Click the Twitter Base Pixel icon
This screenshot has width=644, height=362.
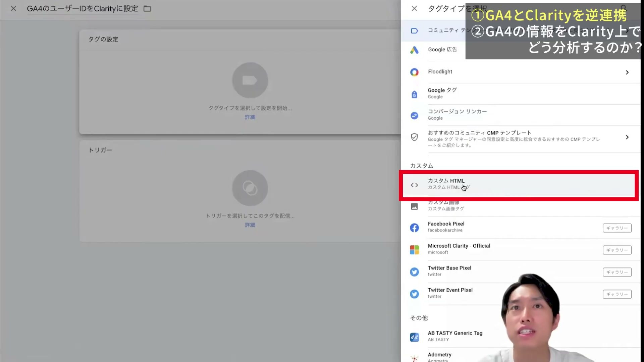[415, 272]
